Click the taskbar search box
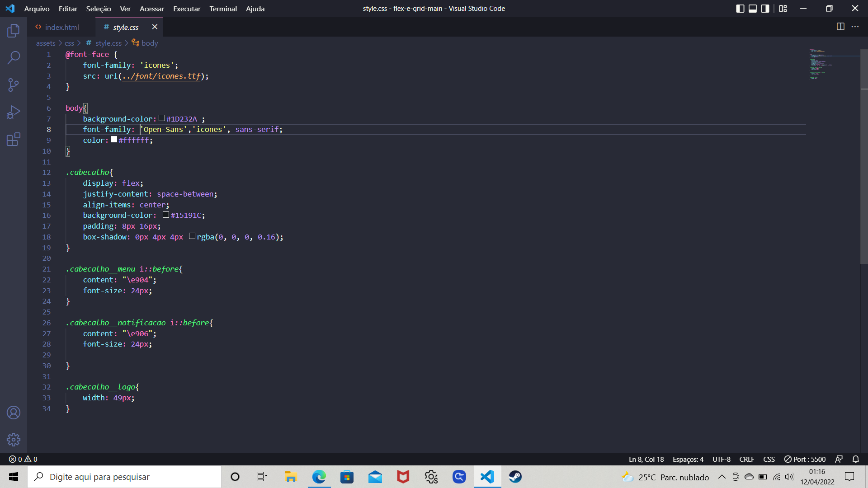The width and height of the screenshot is (868, 488). pos(124,477)
